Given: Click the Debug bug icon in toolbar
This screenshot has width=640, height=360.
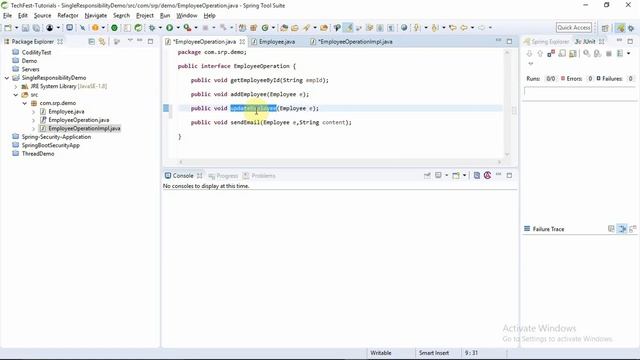Looking at the screenshot, I should point(152,28).
